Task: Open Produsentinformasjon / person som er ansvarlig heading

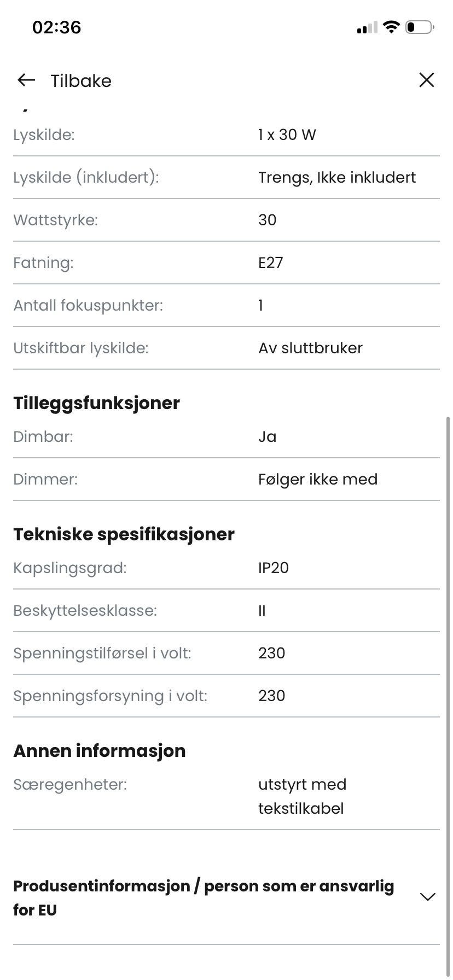Action: click(x=204, y=898)
